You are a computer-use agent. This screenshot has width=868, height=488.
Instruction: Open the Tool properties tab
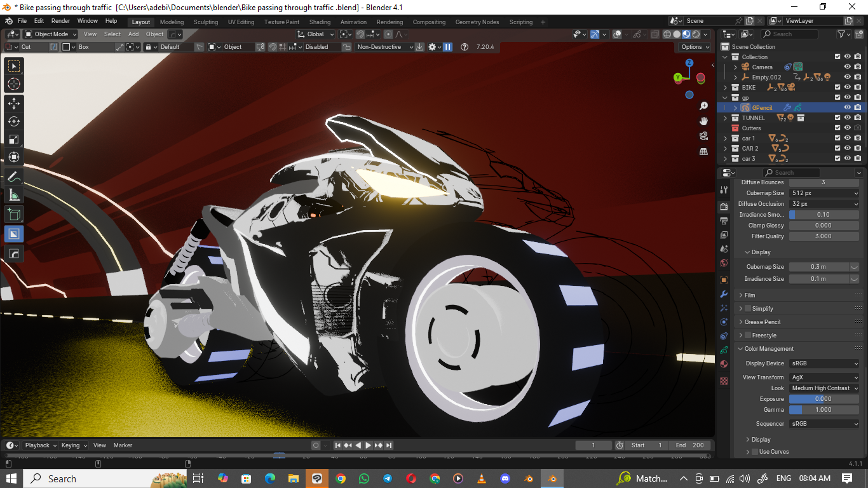point(724,190)
